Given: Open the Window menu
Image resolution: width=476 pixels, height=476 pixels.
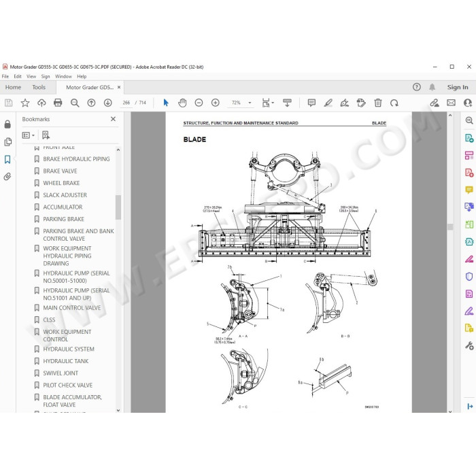Looking at the screenshot, I should coord(63,76).
